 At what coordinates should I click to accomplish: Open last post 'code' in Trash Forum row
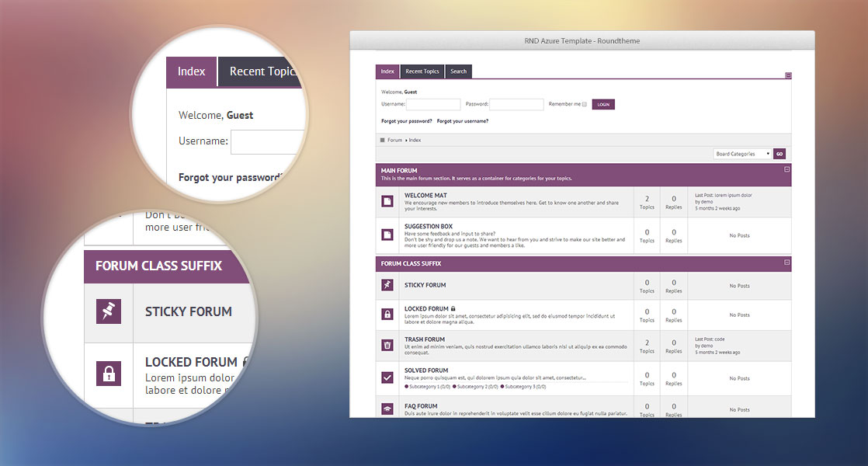click(719, 339)
